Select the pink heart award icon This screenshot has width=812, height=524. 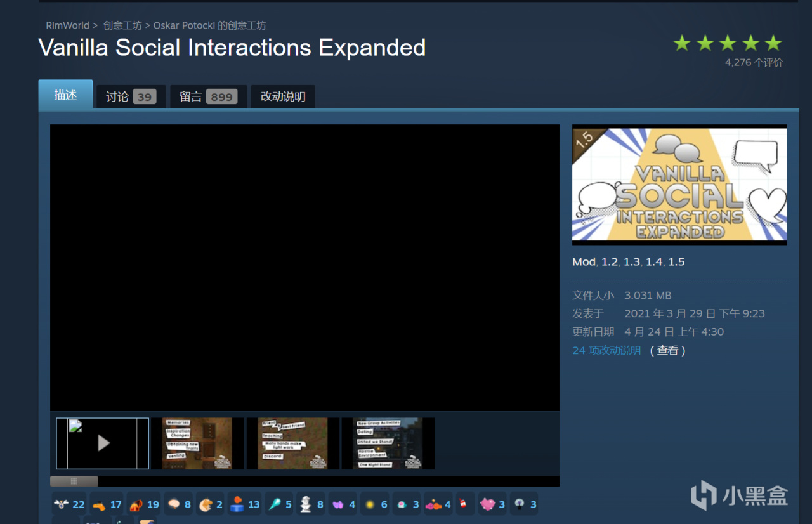[492, 504]
